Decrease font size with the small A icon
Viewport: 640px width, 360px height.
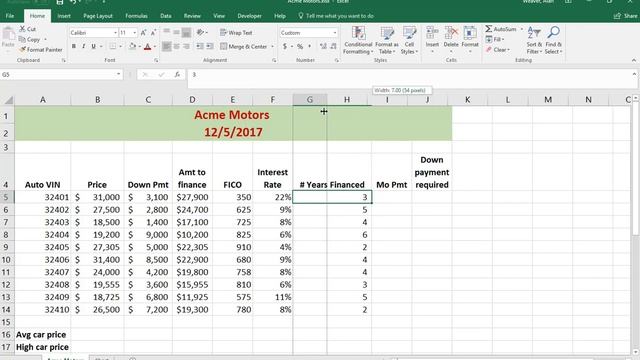point(153,33)
